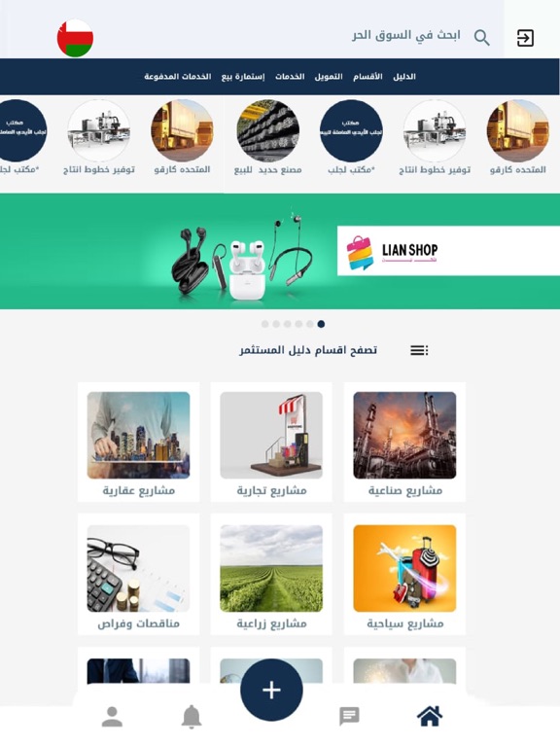This screenshot has width=560, height=747.
Task: Open مصنع حديد للبيع story circle
Action: 267,137
